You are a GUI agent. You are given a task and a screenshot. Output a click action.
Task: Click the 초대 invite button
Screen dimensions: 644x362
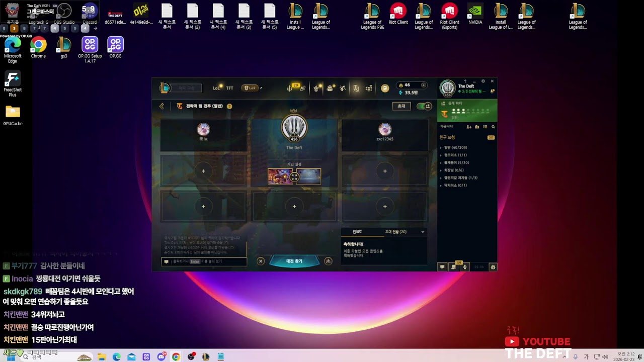click(x=401, y=106)
